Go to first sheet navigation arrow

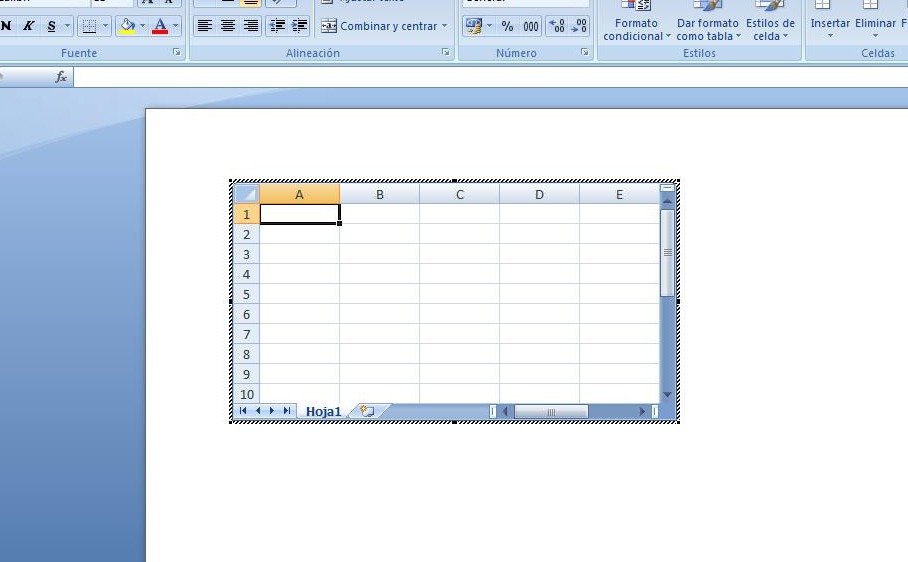[243, 411]
